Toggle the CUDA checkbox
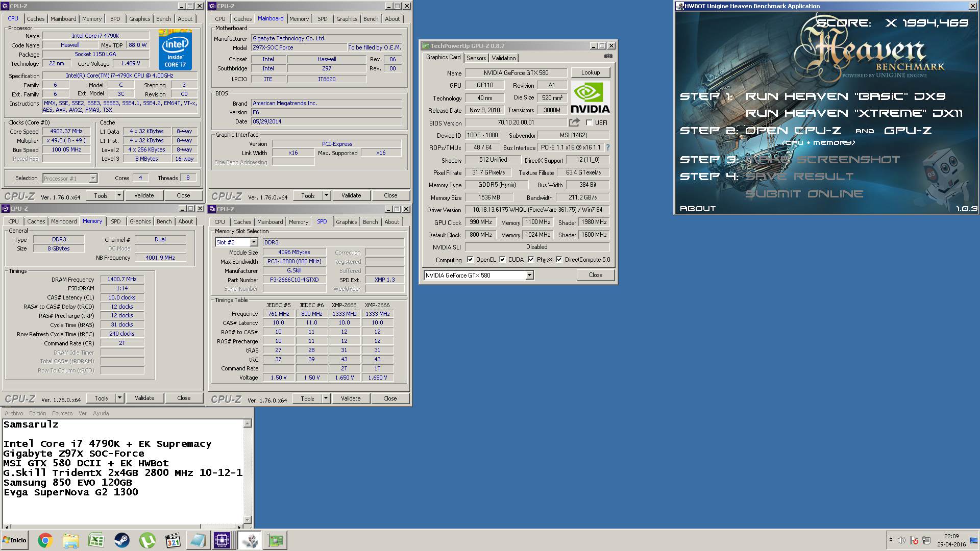The image size is (980, 551). 502,259
